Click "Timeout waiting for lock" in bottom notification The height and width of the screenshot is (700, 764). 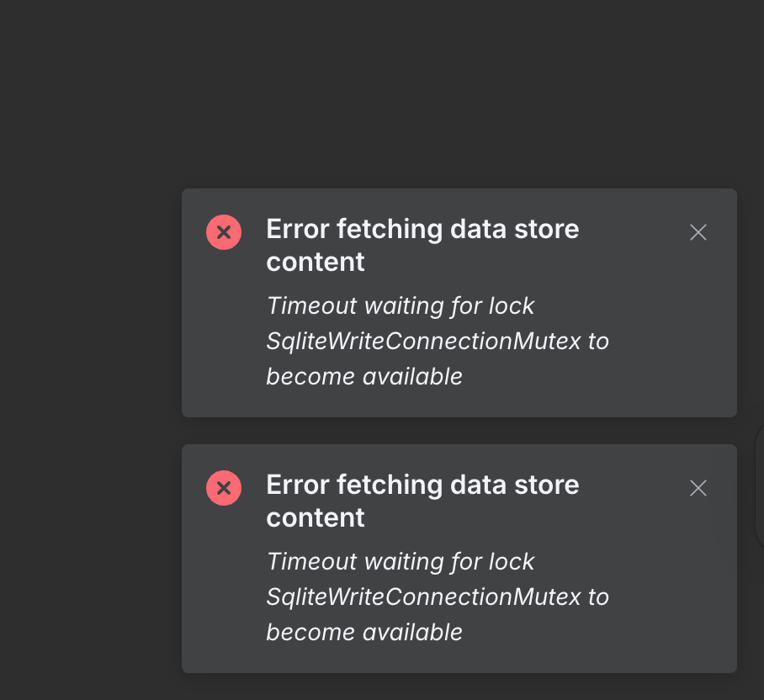click(401, 561)
